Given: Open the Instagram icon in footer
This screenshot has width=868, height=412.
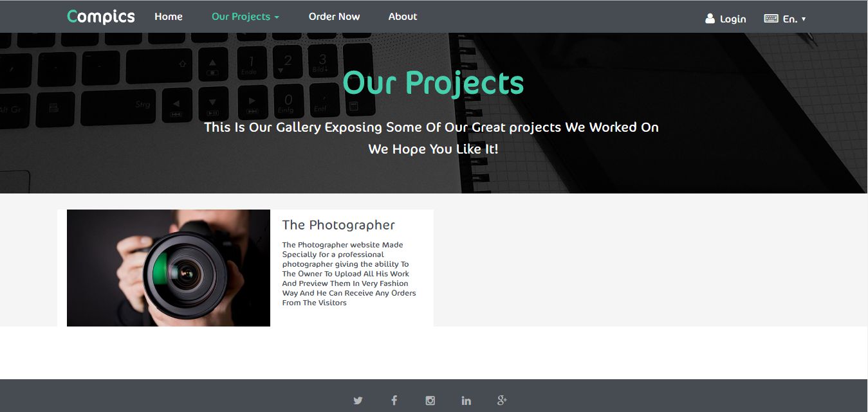Looking at the screenshot, I should [430, 400].
